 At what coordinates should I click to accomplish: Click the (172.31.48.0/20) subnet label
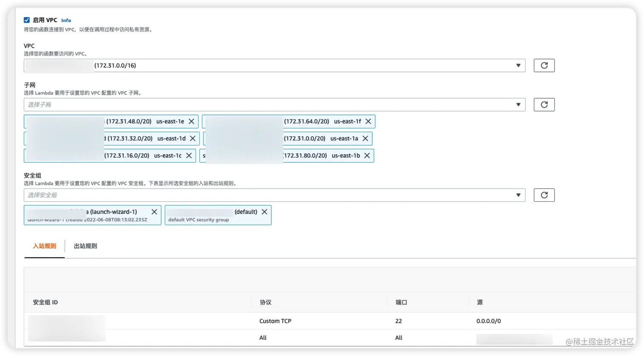click(129, 121)
